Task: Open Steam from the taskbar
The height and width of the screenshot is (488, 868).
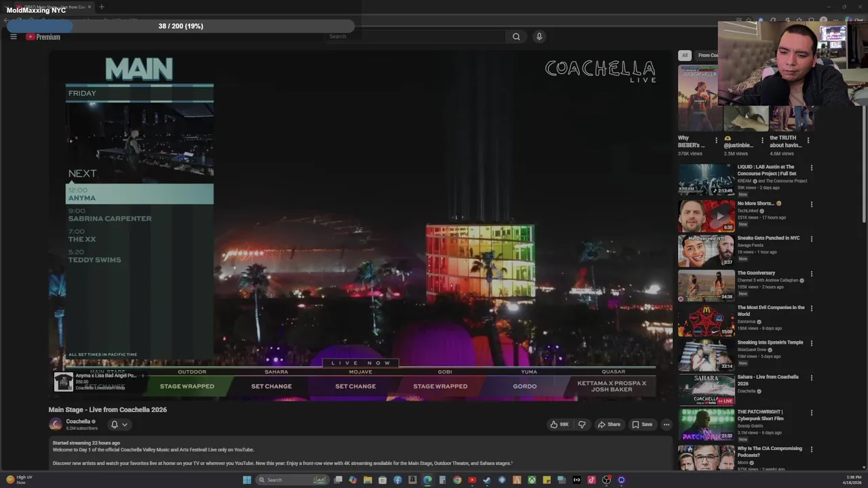Action: (487, 480)
